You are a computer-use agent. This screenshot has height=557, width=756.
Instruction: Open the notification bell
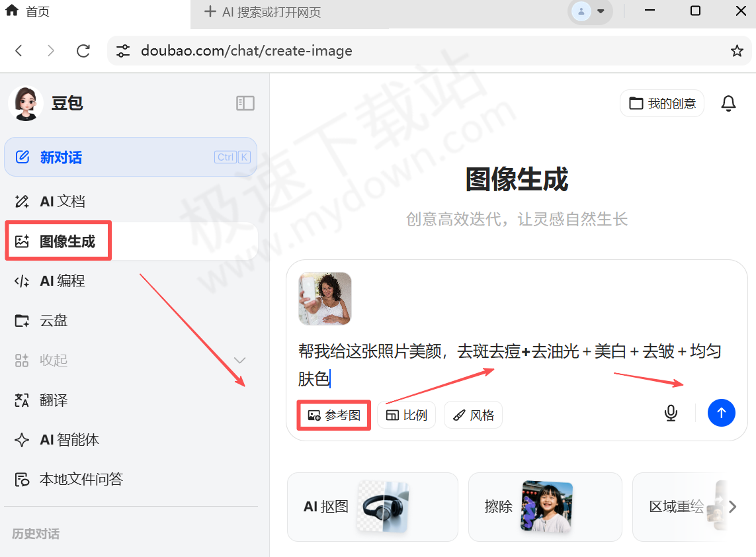tap(728, 103)
